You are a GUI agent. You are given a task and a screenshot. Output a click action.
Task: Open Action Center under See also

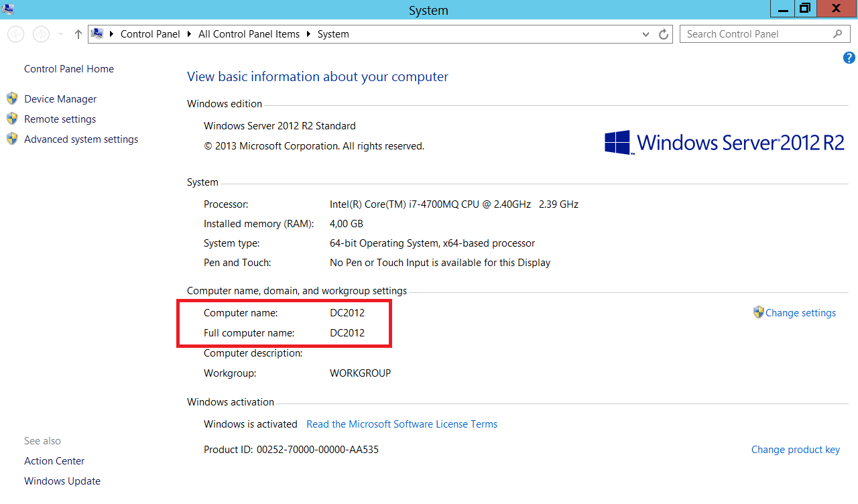54,461
